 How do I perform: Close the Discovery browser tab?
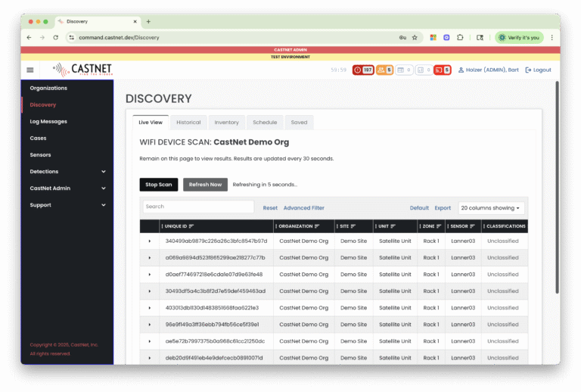[x=135, y=21]
